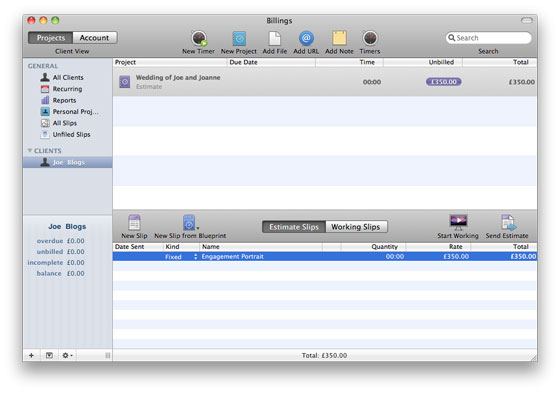The width and height of the screenshot is (560, 393).
Task: Sort by Project column header
Action: tap(170, 62)
